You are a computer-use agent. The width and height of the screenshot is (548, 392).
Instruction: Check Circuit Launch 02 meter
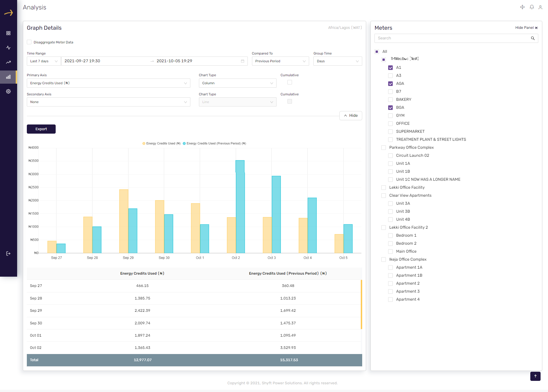[x=390, y=156]
